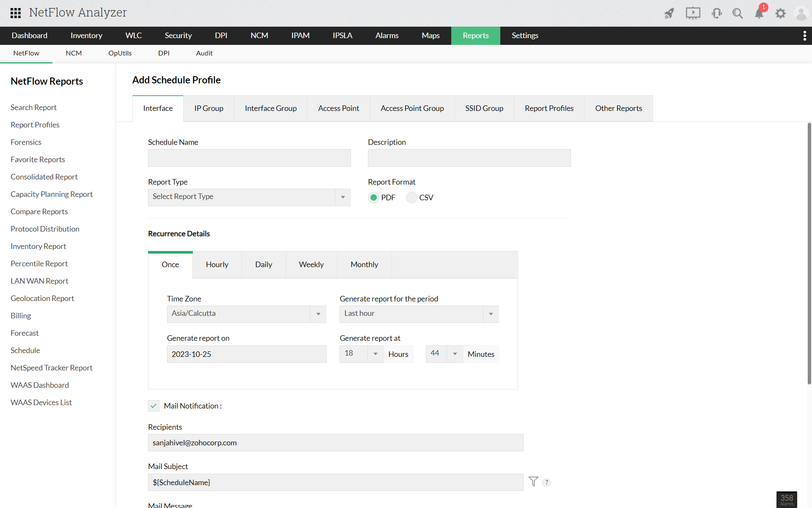
Task: Uncheck the Mail Notification checkbox
Action: click(154, 406)
